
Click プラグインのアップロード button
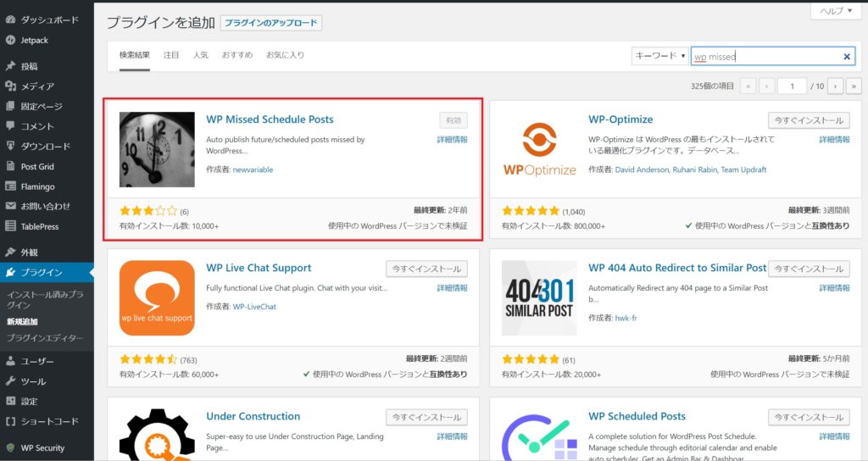pyautogui.click(x=270, y=23)
